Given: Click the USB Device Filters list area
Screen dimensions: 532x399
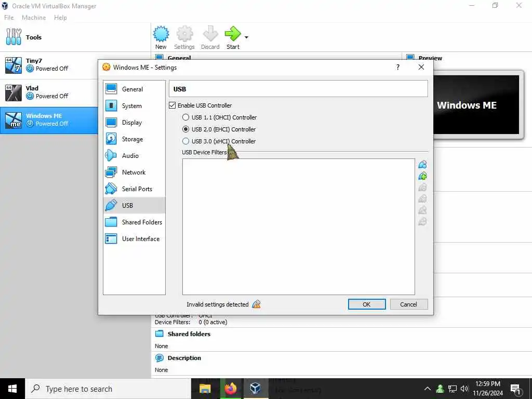Looking at the screenshot, I should pyautogui.click(x=299, y=227).
